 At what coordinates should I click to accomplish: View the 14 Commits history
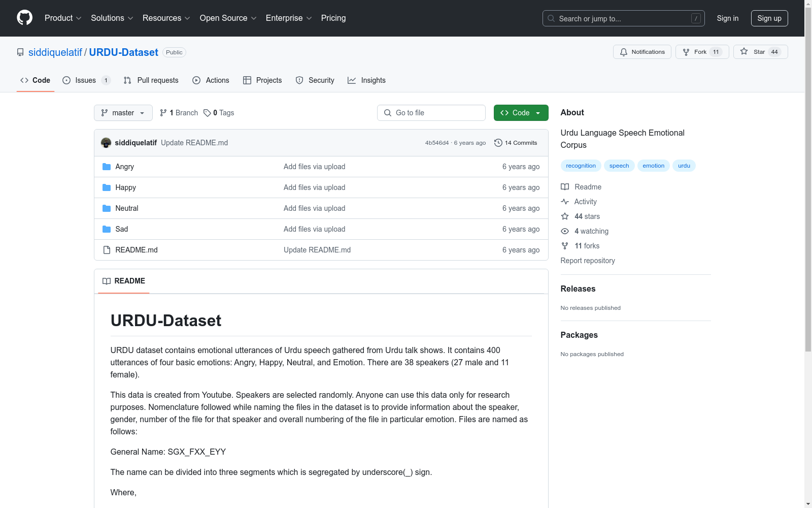point(516,143)
